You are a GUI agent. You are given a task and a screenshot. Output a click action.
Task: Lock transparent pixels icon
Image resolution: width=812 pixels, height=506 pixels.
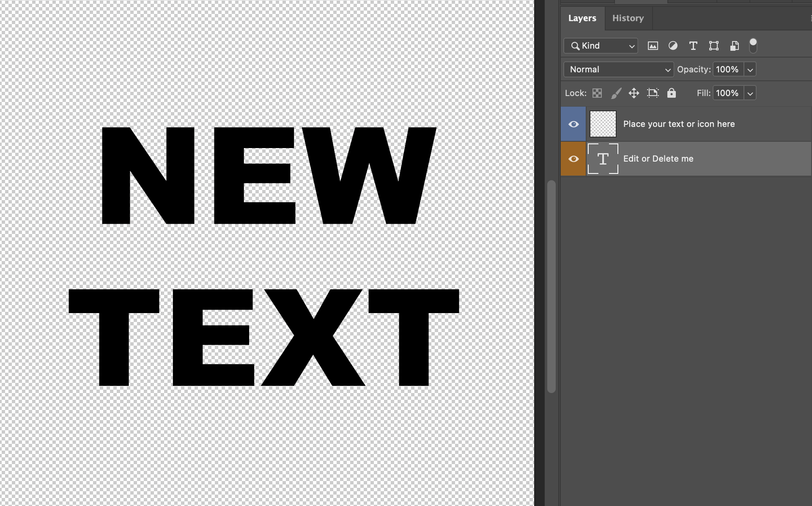tap(597, 93)
